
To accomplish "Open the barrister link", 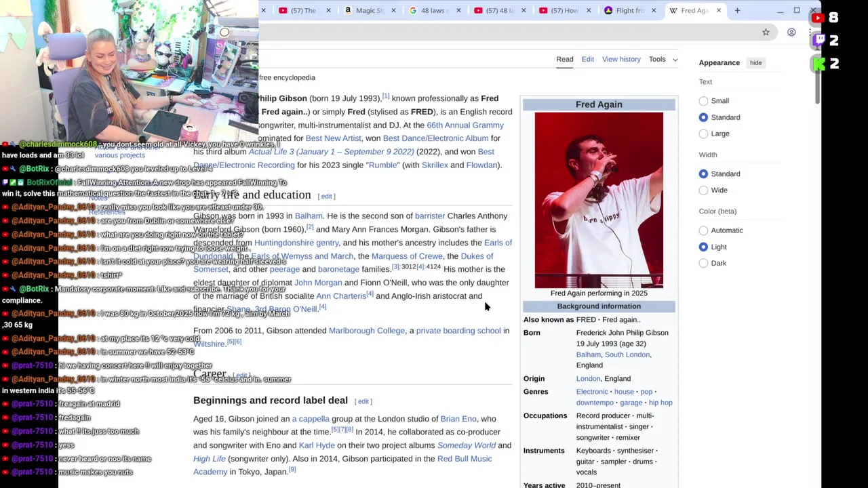I will (x=430, y=216).
